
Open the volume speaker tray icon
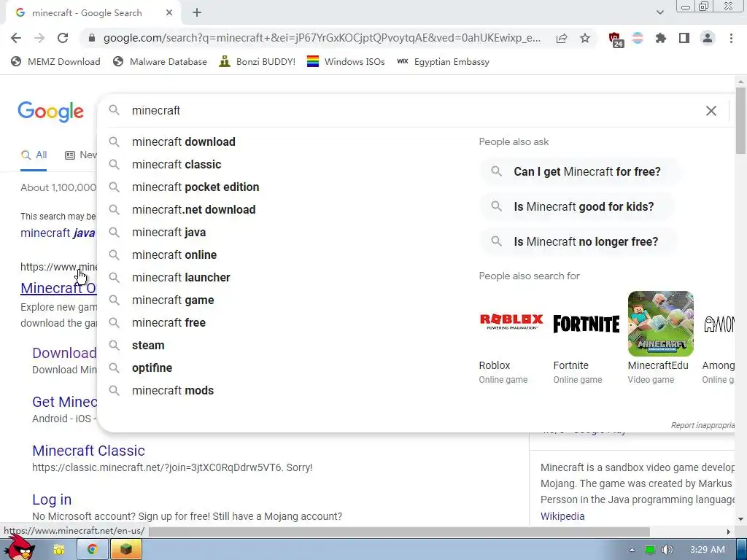(x=667, y=550)
